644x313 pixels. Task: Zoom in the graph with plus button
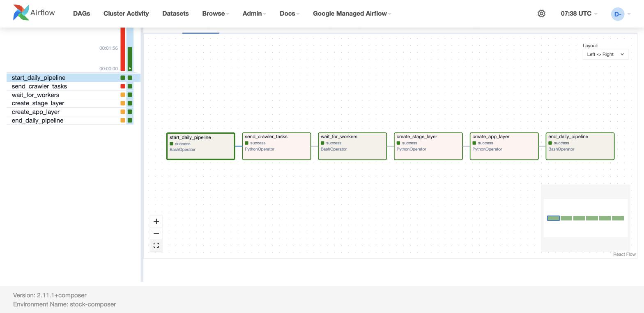156,221
